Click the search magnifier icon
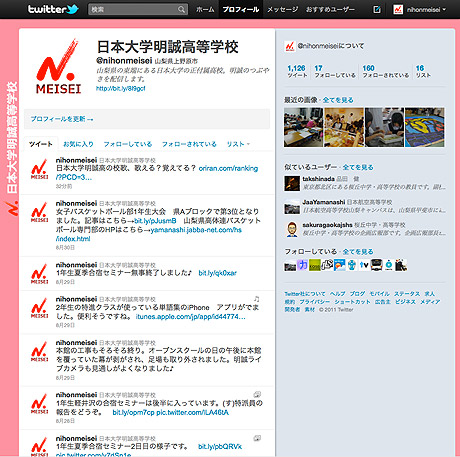This screenshot has width=460, height=457. click(181, 9)
